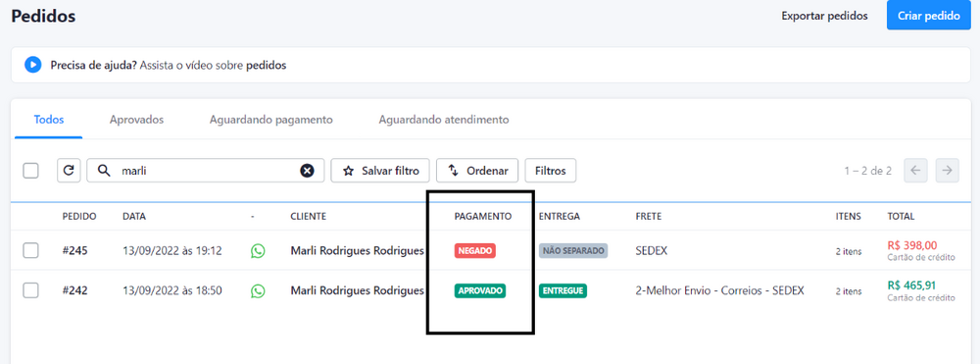The width and height of the screenshot is (980, 364).
Task: Open order #245
Action: point(75,251)
